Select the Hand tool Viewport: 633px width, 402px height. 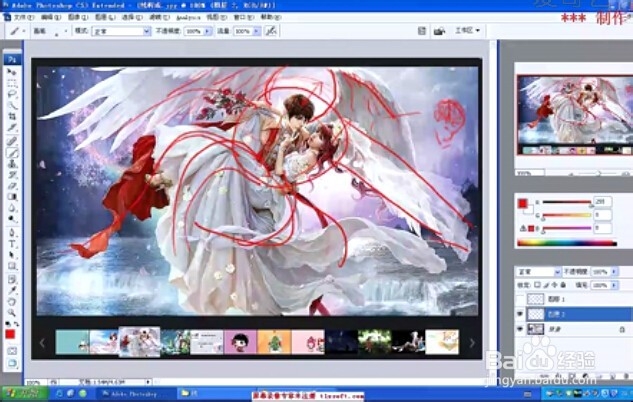tap(12, 302)
